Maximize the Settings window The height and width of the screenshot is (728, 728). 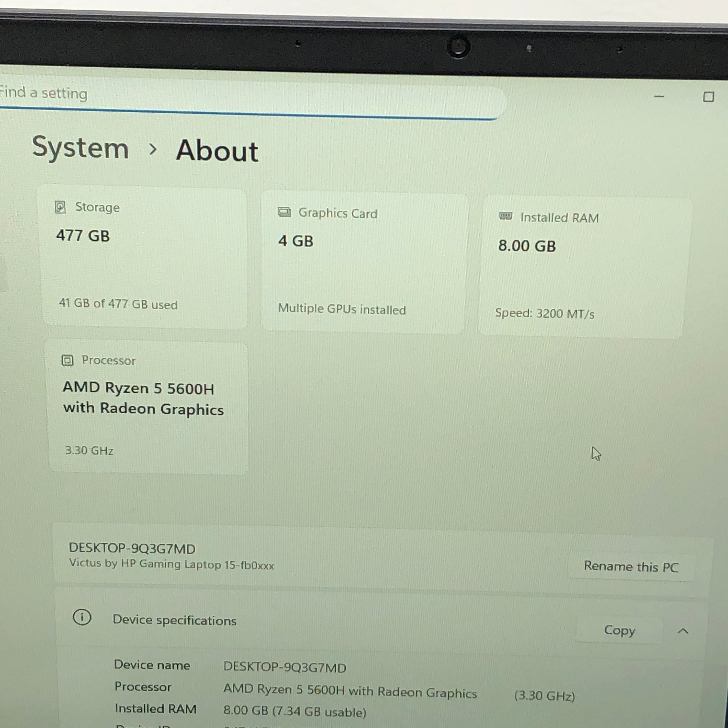point(709,97)
